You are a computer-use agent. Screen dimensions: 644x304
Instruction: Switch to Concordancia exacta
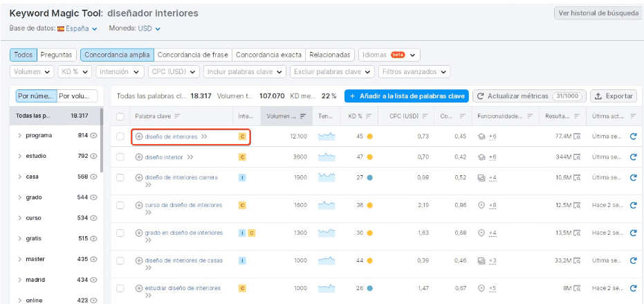tap(268, 55)
